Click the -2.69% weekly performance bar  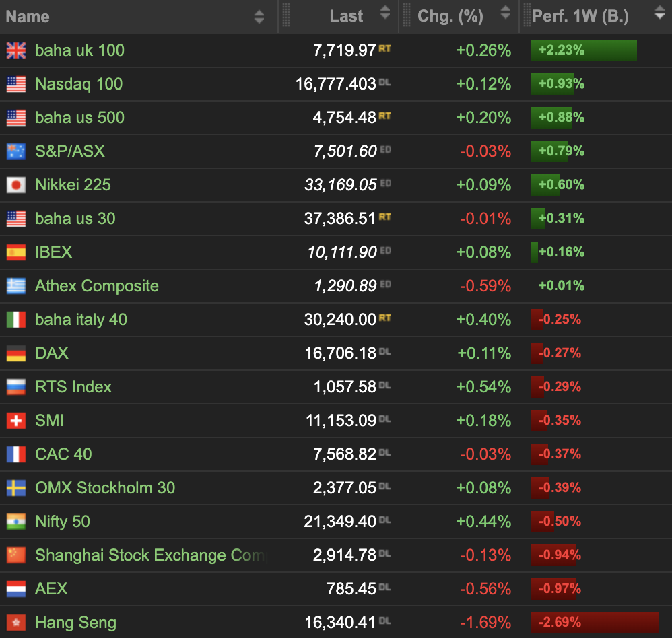point(595,623)
